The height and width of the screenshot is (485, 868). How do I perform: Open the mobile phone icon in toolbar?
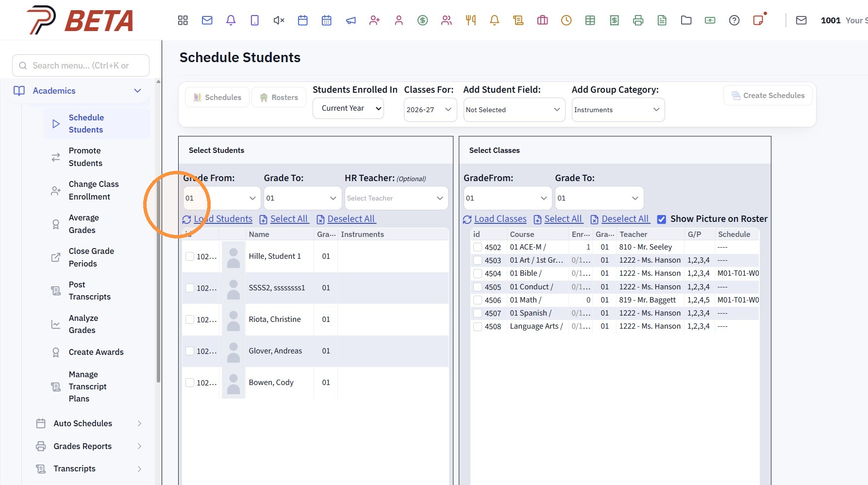[x=255, y=20]
